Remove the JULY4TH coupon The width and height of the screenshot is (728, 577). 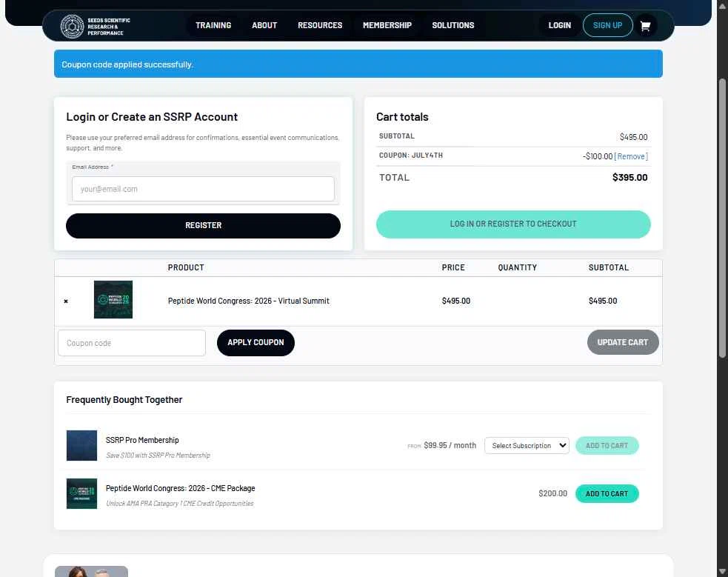click(631, 156)
